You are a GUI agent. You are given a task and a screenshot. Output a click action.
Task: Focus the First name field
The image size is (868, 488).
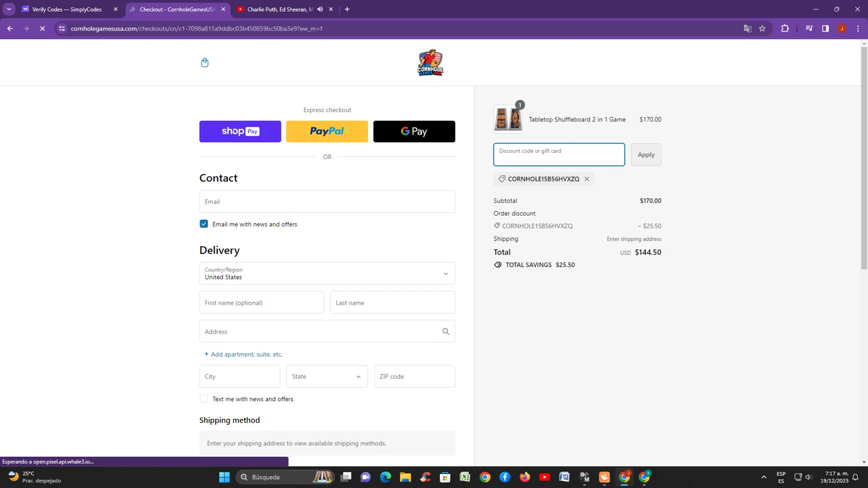[x=262, y=302]
